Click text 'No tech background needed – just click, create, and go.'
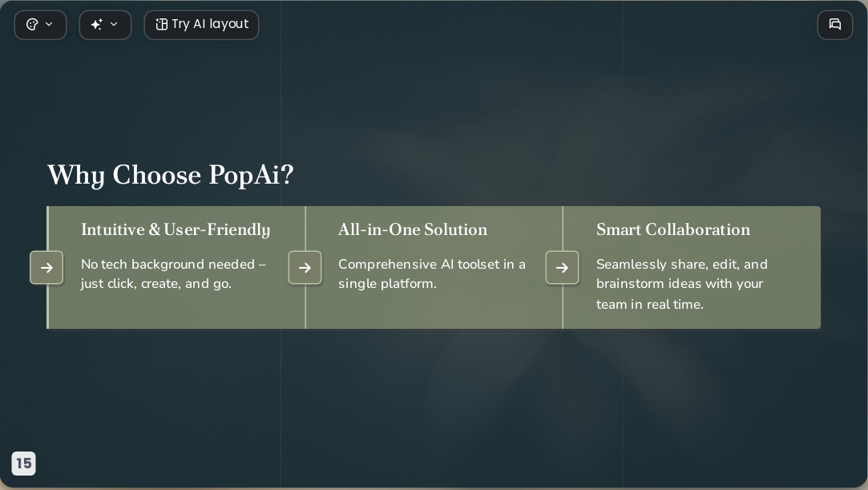 point(174,274)
